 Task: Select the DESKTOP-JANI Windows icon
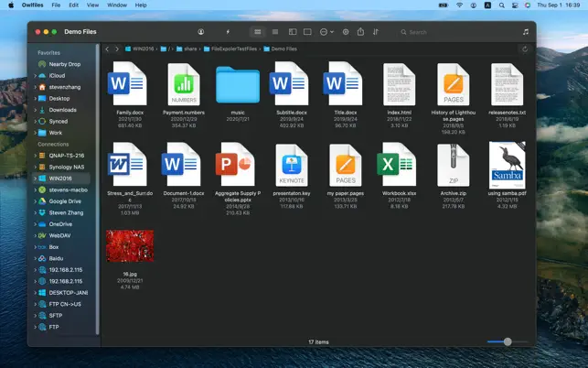coord(42,293)
